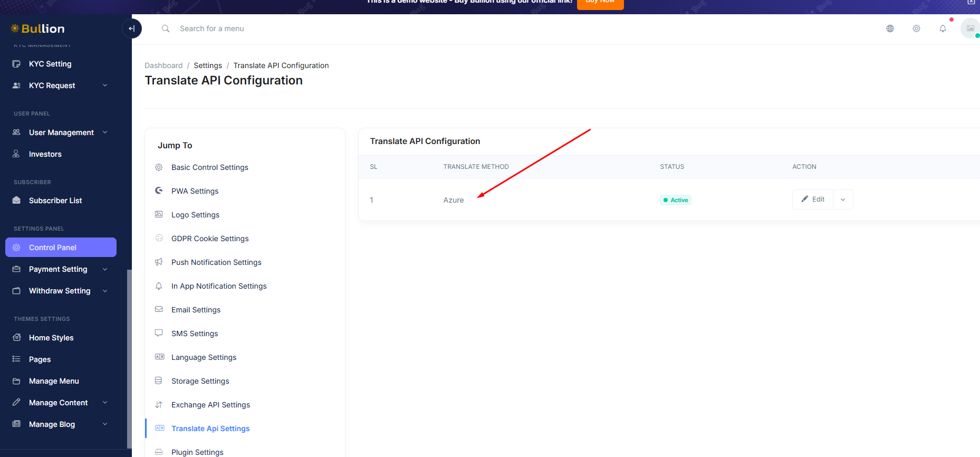This screenshot has width=980, height=457.
Task: Click the Investors sidebar icon
Action: point(16,154)
